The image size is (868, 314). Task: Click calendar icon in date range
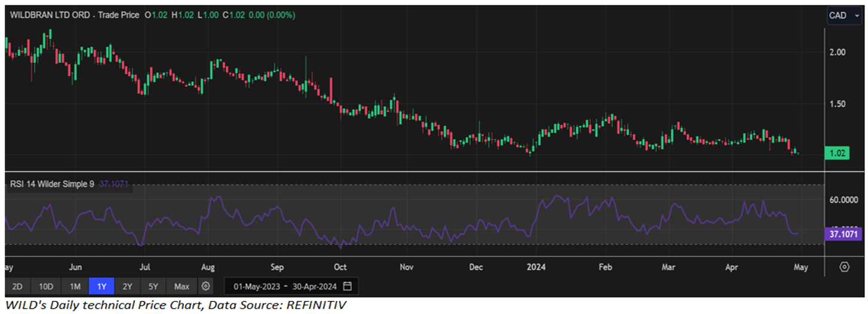pos(348,286)
